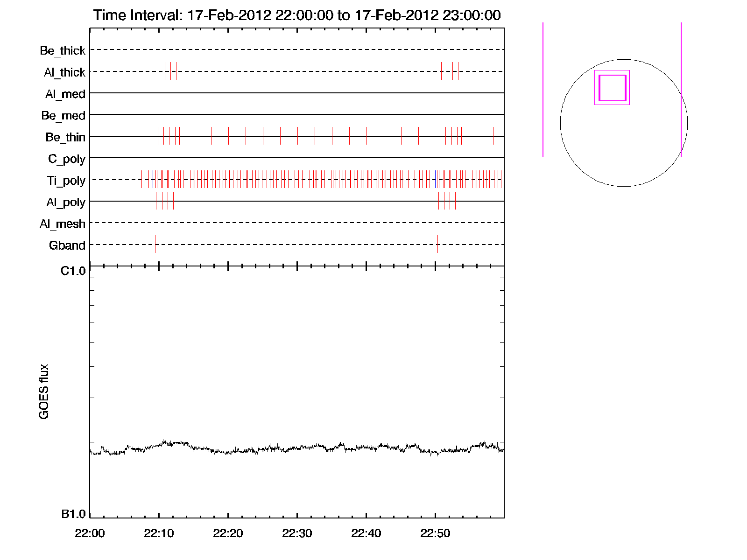
Task: Click the Al_med filter label
Action: 65,94
